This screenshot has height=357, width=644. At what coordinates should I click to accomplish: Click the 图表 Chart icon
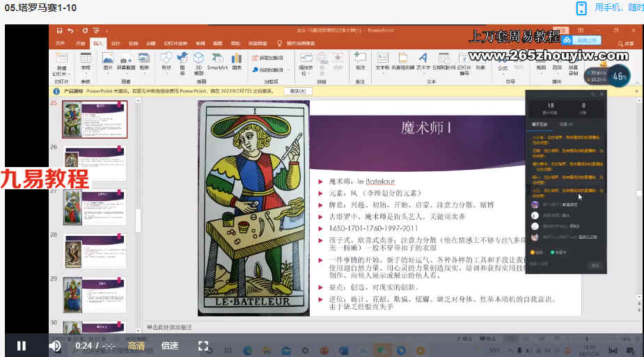(x=237, y=61)
